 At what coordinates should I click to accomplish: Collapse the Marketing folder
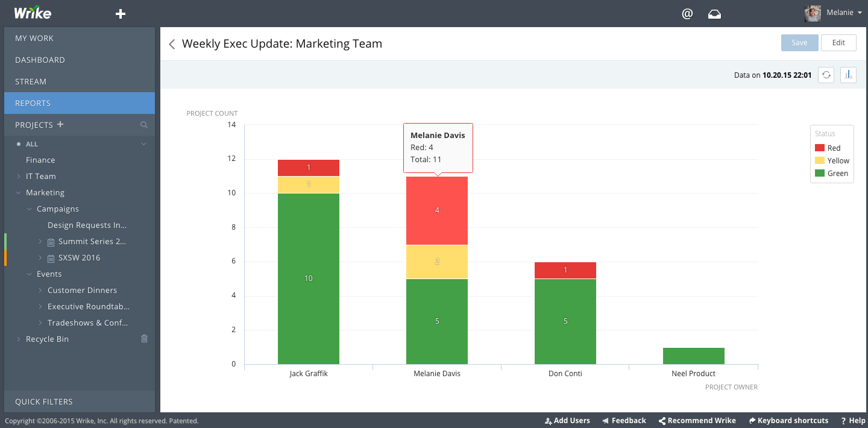19,193
